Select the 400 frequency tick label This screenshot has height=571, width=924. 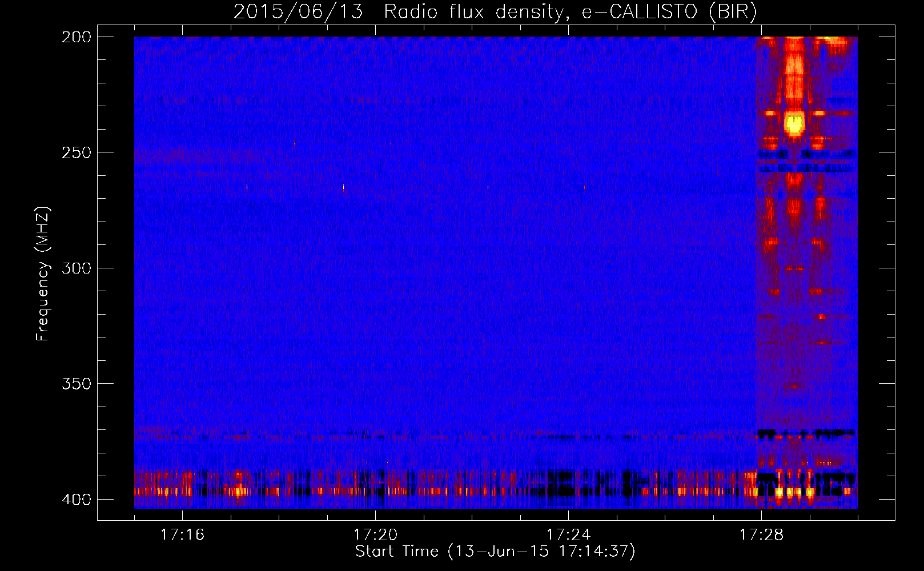pyautogui.click(x=77, y=499)
